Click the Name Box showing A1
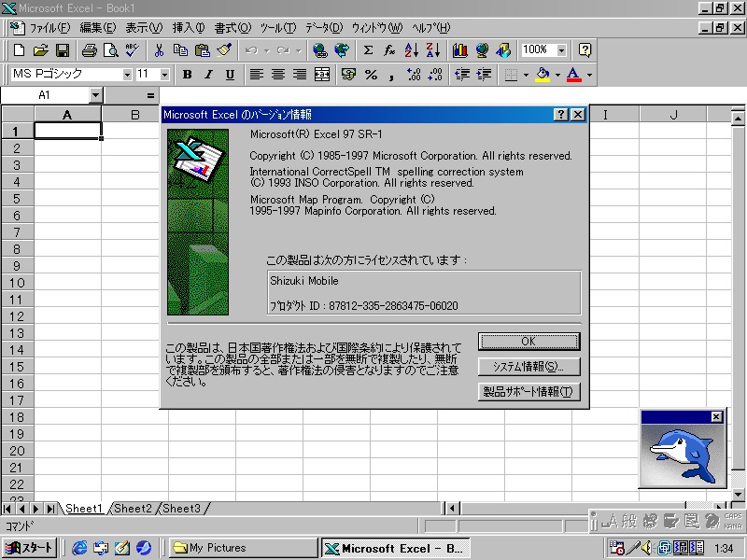The height and width of the screenshot is (560, 747). (45, 95)
